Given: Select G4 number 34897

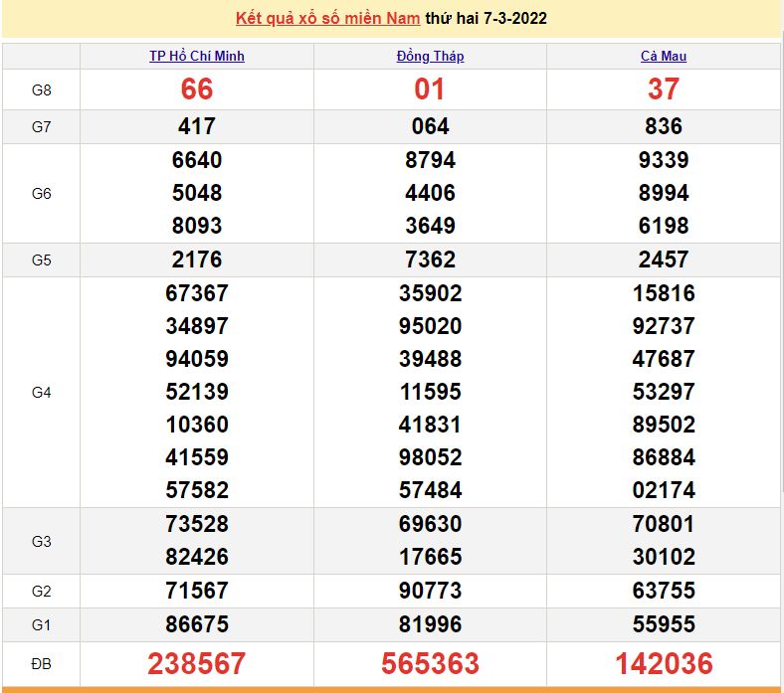Looking at the screenshot, I should (x=197, y=326).
